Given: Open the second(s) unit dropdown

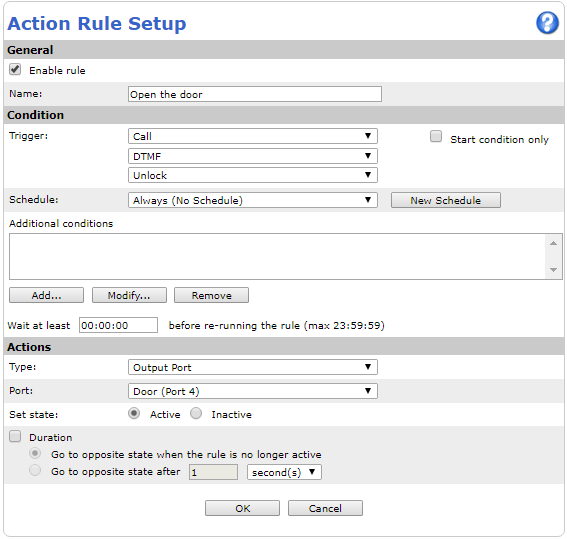Looking at the screenshot, I should [x=284, y=472].
